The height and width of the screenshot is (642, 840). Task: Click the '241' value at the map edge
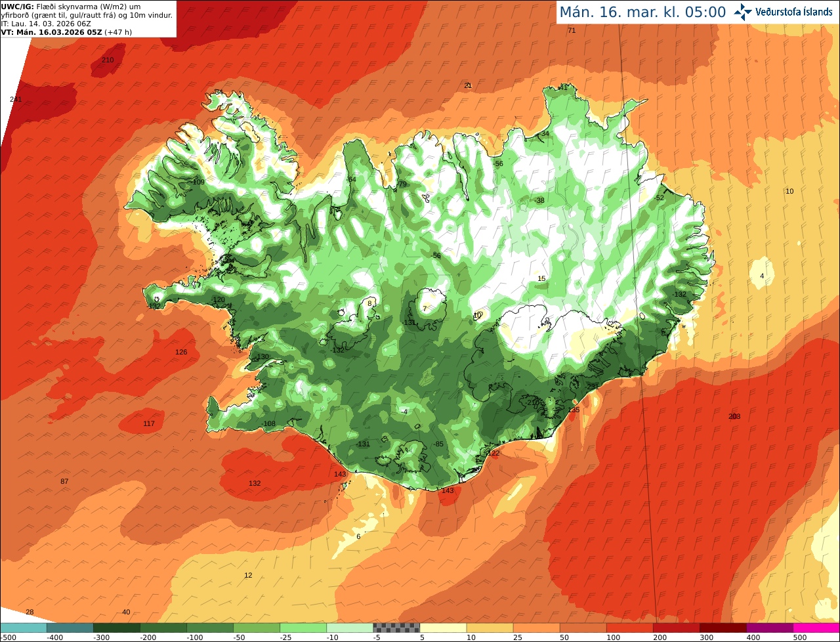tap(16, 99)
